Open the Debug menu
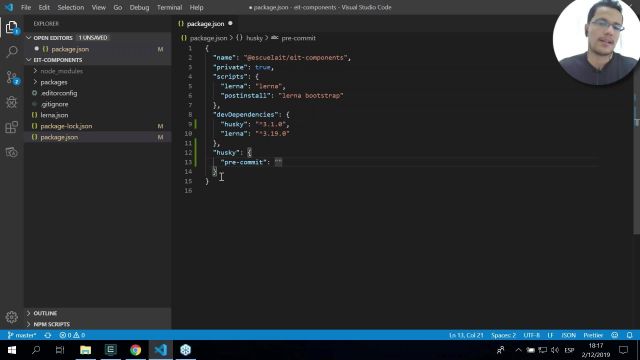Image resolution: width=640 pixels, height=360 pixels. coord(139,7)
